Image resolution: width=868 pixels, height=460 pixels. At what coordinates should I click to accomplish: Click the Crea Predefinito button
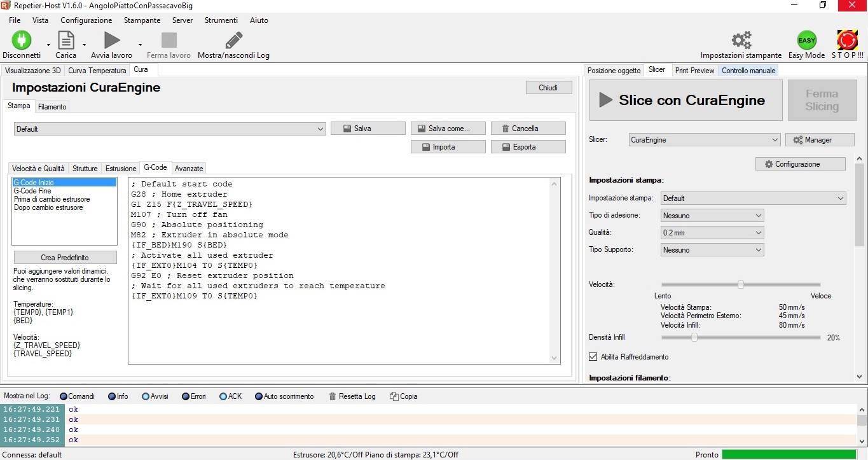click(x=65, y=258)
